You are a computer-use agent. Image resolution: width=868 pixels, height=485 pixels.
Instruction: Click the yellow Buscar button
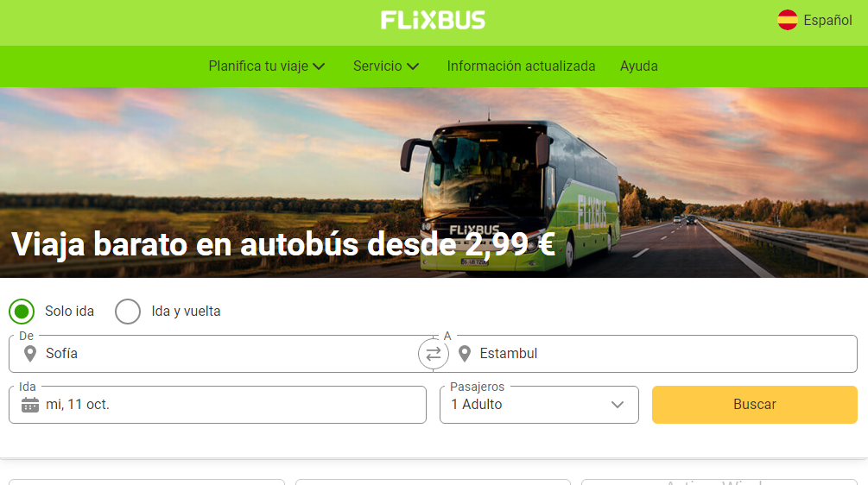tap(755, 405)
